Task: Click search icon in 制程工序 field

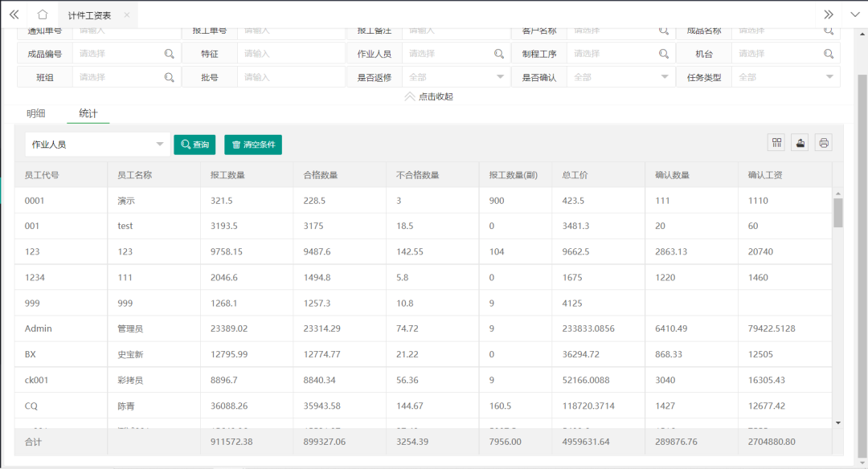Action: [x=664, y=54]
